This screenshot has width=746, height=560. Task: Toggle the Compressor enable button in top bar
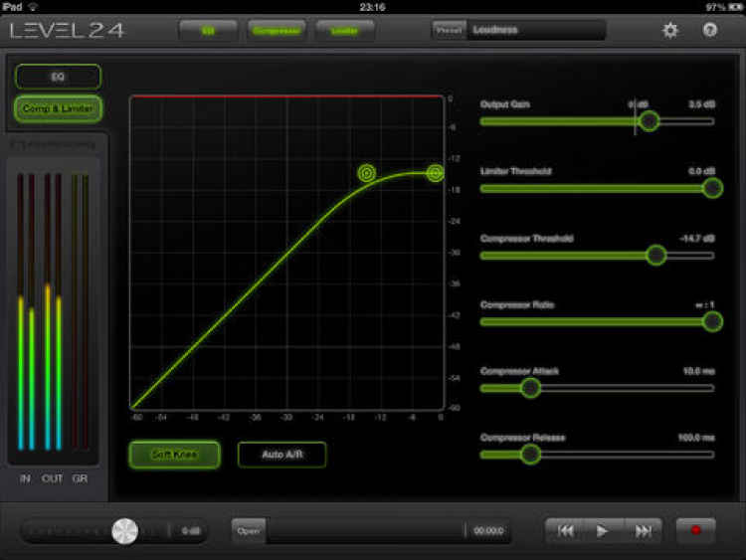tap(277, 31)
